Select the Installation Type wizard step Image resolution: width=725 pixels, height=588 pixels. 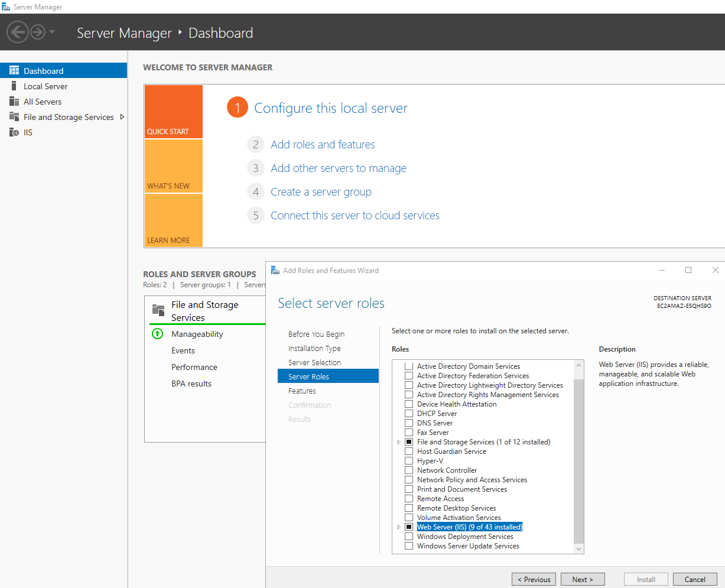[314, 348]
